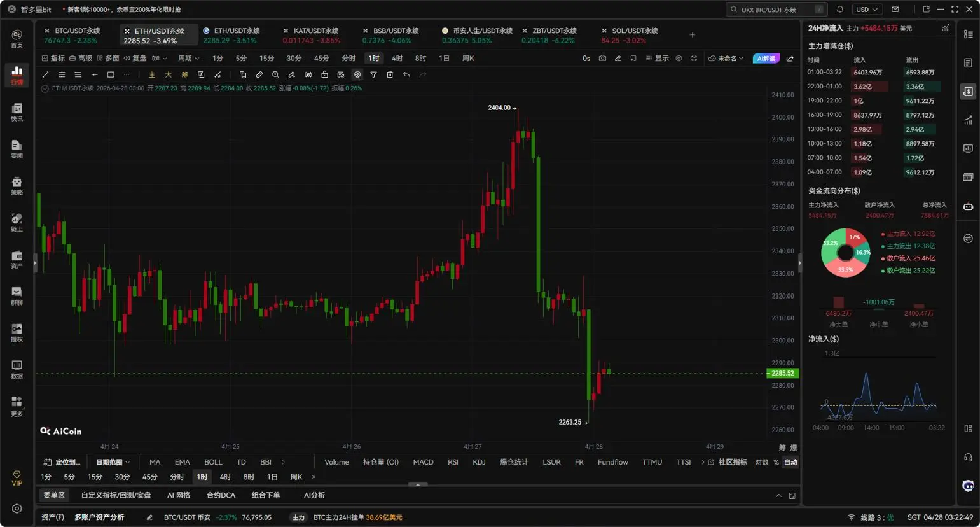Viewport: 980px width, 527px height.
Task: Open the 策略 strategy sidebar icon
Action: click(x=17, y=186)
